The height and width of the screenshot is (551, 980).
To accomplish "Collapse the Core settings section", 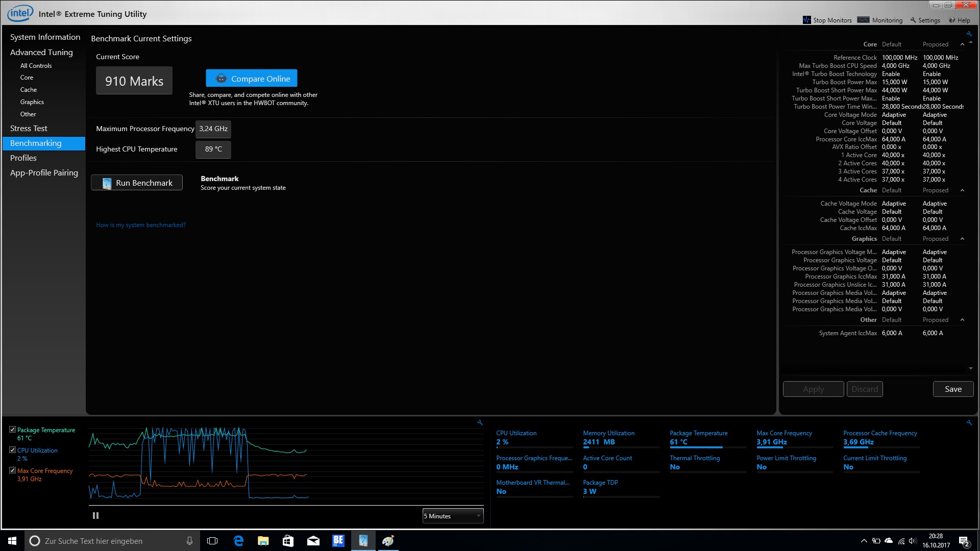I will (962, 44).
